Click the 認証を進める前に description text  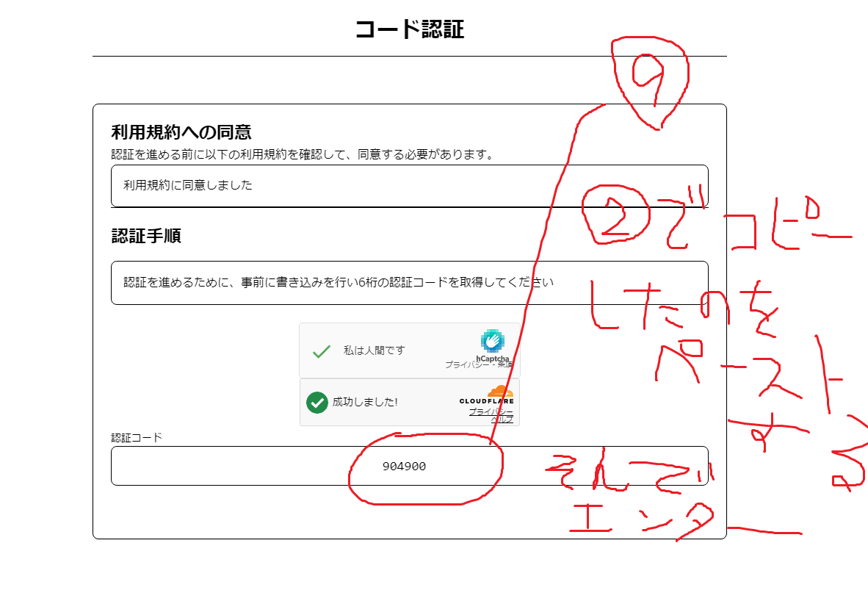[x=301, y=154]
